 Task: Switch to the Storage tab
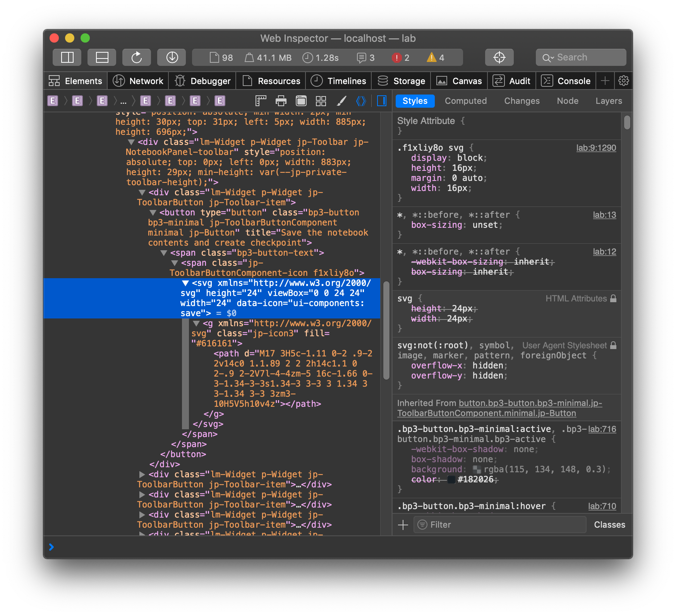[401, 81]
